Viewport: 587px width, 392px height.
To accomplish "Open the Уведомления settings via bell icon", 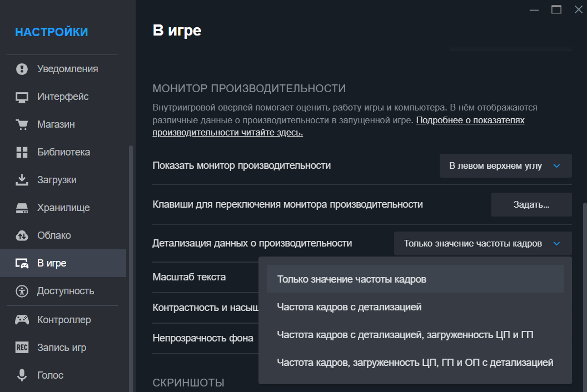I will pos(22,69).
